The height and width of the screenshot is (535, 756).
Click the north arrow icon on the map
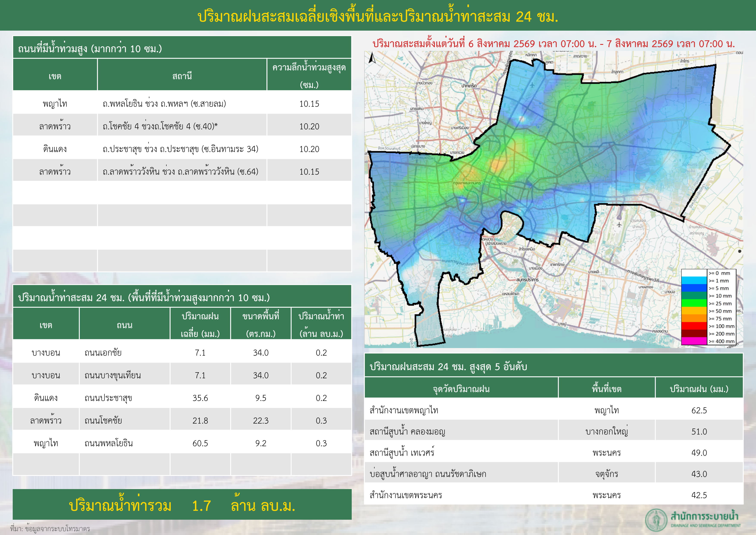pyautogui.click(x=372, y=58)
